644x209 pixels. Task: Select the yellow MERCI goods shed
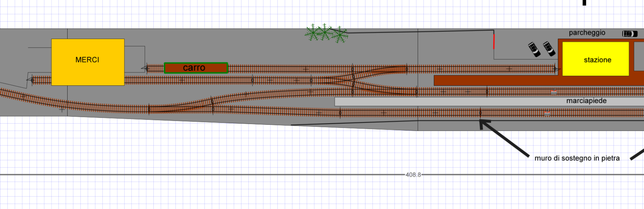point(88,62)
